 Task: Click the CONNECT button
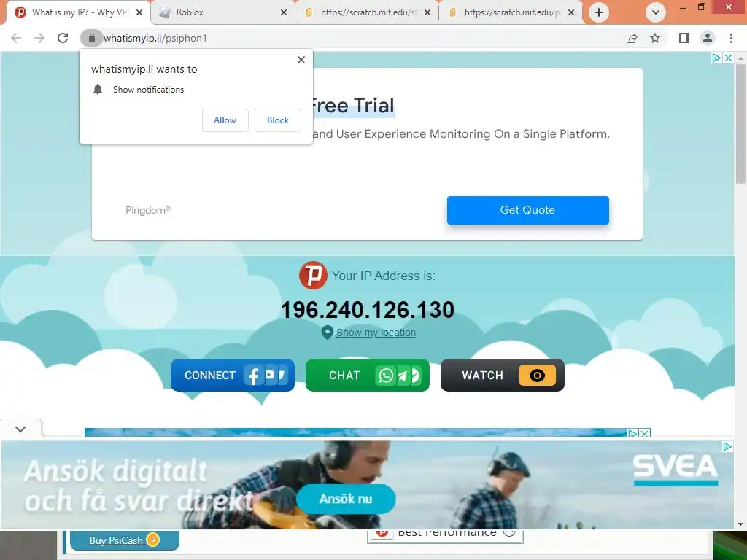click(233, 376)
